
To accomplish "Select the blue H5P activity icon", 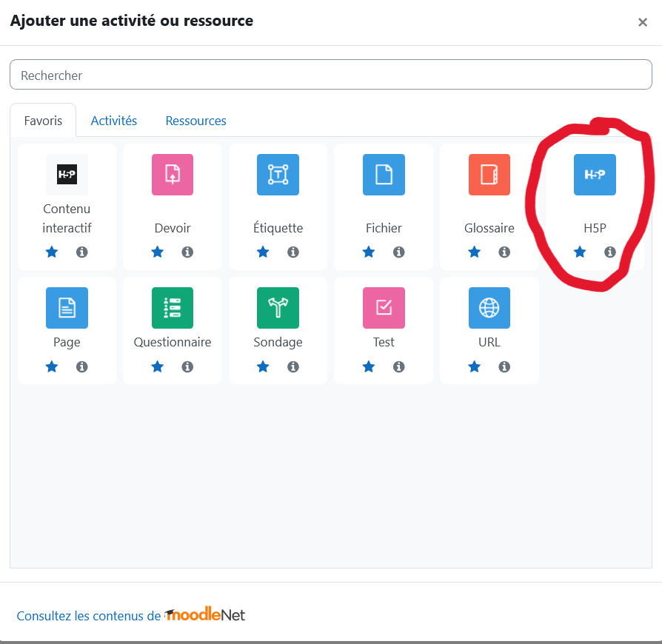I will (x=595, y=174).
